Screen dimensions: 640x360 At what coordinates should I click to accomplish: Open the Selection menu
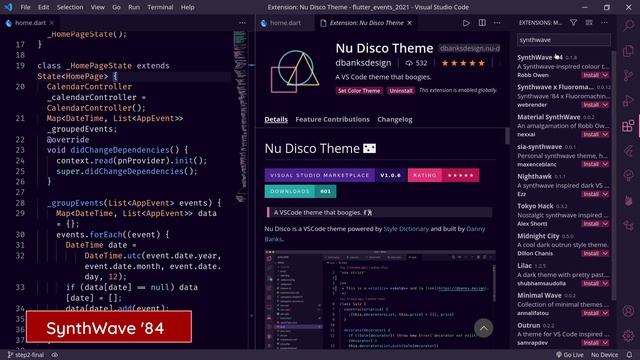70,7
